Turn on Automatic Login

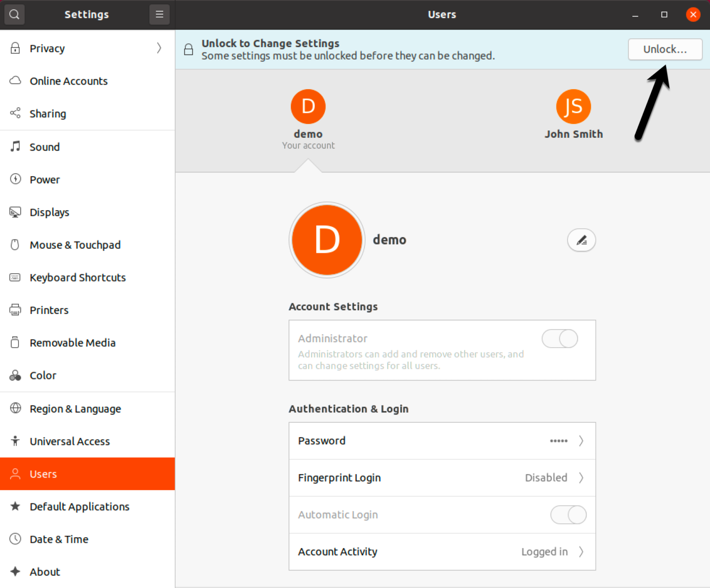tap(568, 514)
